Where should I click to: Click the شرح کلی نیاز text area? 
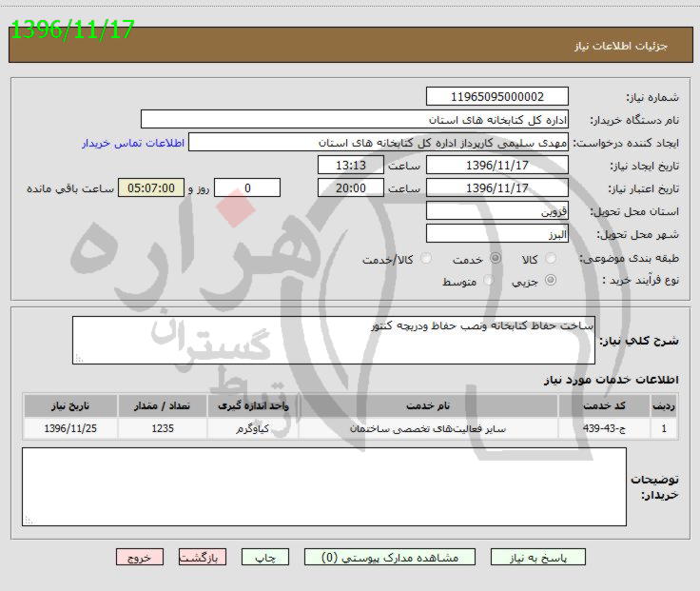coord(334,341)
